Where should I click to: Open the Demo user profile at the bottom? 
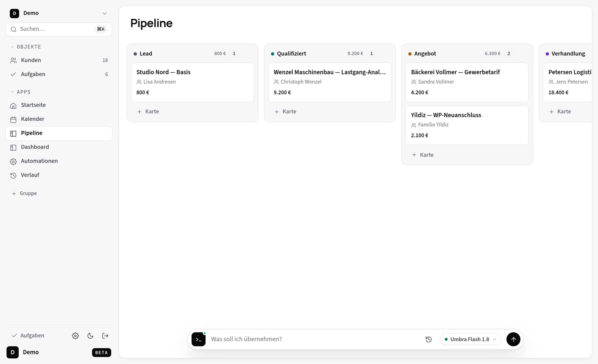23,352
